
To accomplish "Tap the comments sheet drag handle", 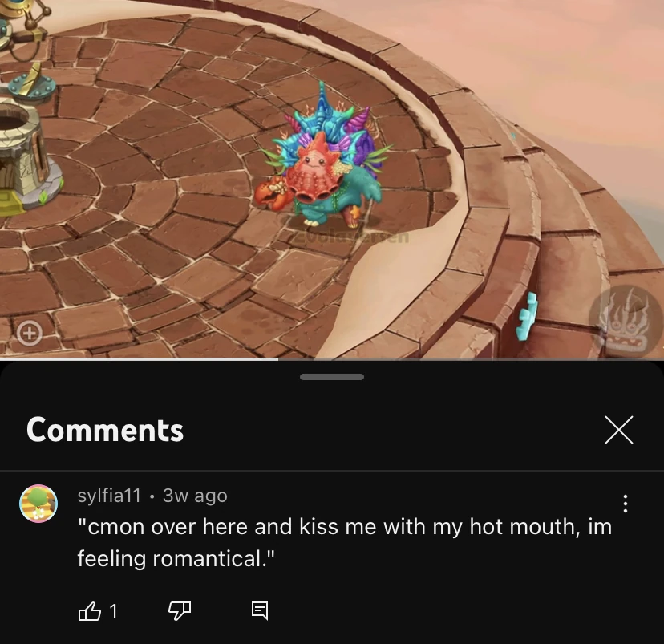I will (331, 377).
